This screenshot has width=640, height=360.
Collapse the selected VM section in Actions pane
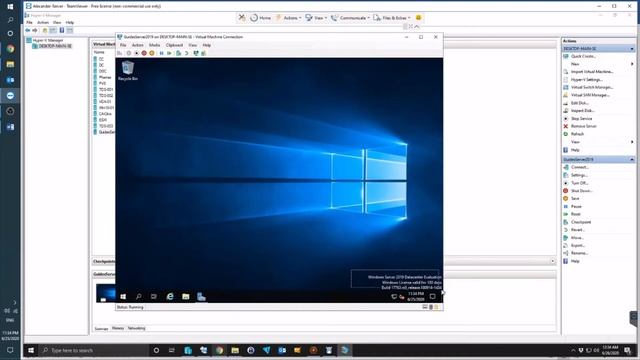(x=632, y=160)
